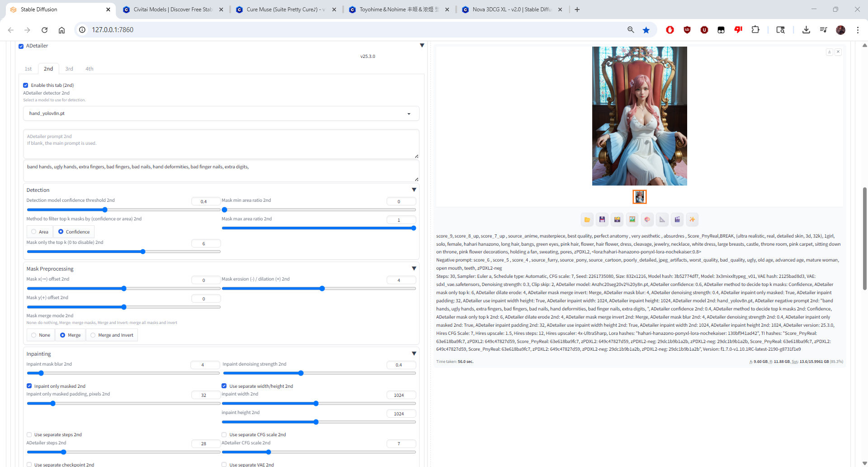
Task: Adjust Mask erosion/dilation 2nd slider
Action: tap(319, 289)
